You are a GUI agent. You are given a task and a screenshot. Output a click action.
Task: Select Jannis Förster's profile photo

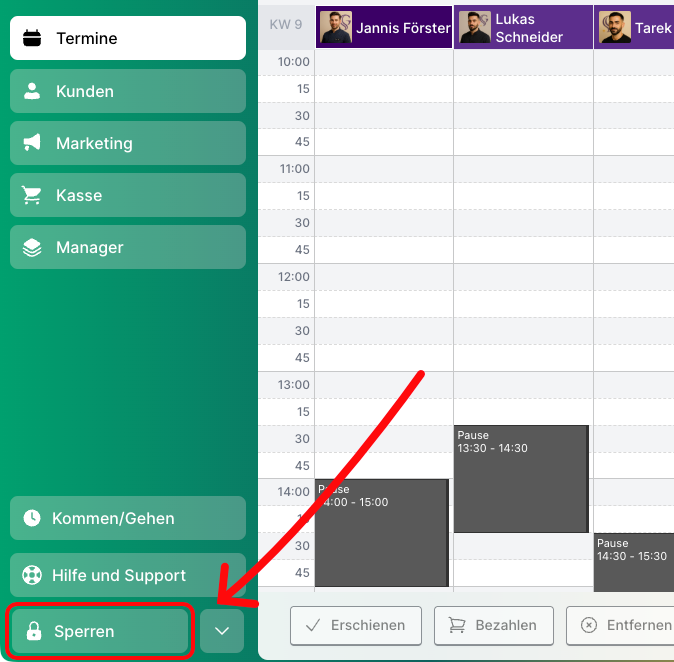pyautogui.click(x=336, y=28)
